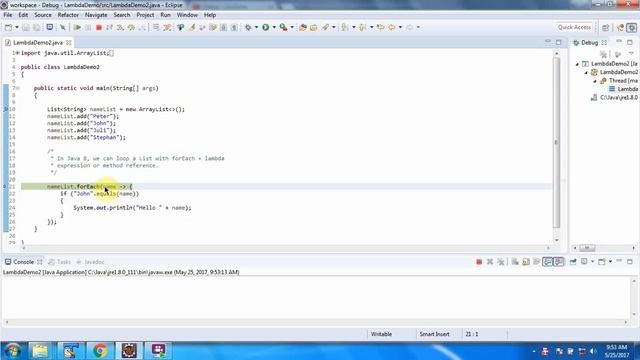Close the LambdaDemo2.java editor tab
The width and height of the screenshot is (640, 360).
pos(69,42)
